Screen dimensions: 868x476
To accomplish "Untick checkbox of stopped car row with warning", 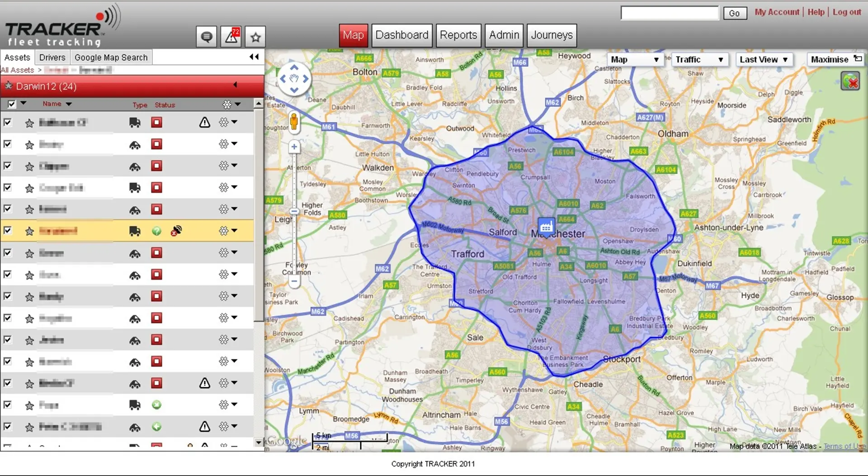I will (8, 383).
